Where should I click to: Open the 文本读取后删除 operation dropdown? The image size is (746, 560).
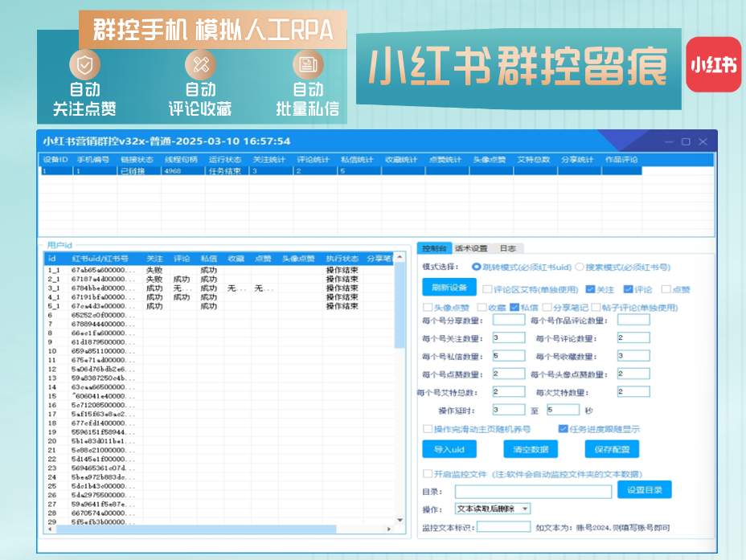pos(493,509)
